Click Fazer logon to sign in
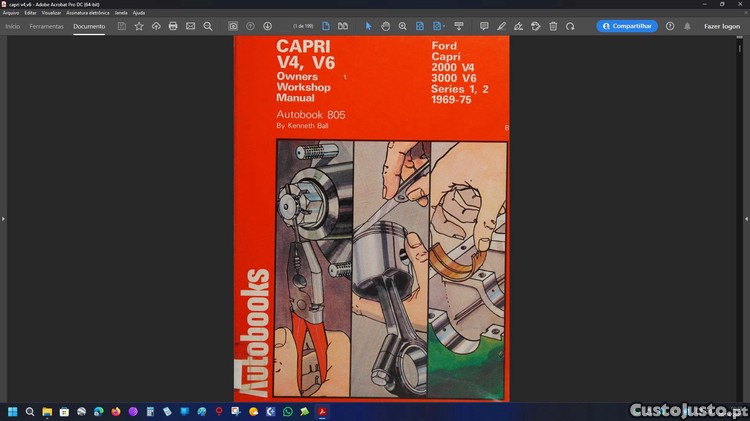Viewport: 750px width, 421px height. [x=721, y=26]
